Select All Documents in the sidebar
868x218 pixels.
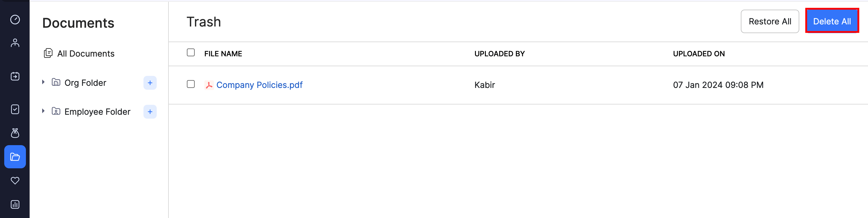(x=86, y=54)
